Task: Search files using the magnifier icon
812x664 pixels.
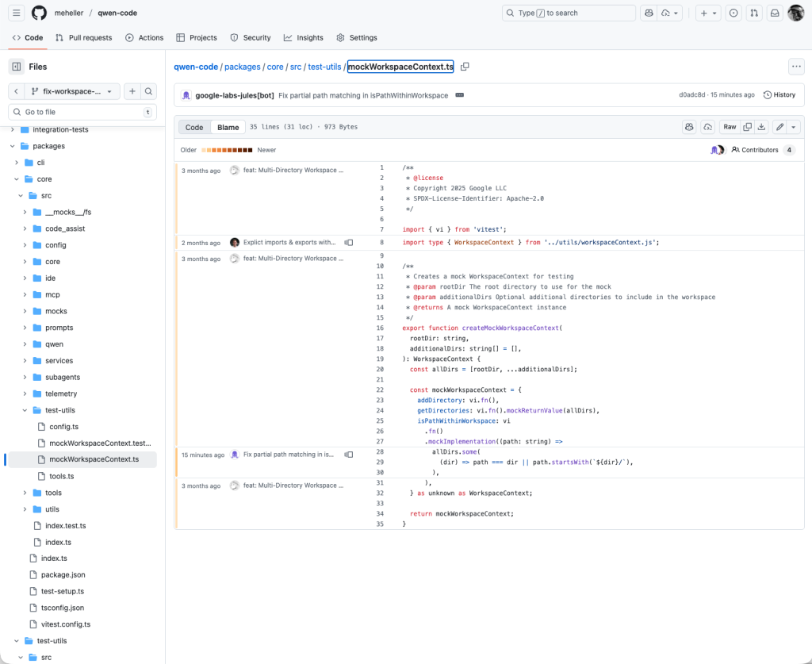Action: (149, 91)
